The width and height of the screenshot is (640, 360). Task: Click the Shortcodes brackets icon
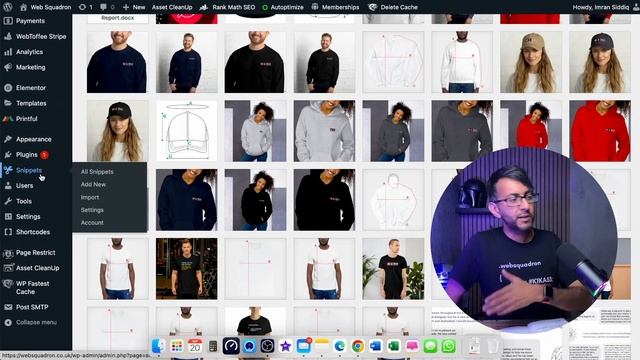8,232
